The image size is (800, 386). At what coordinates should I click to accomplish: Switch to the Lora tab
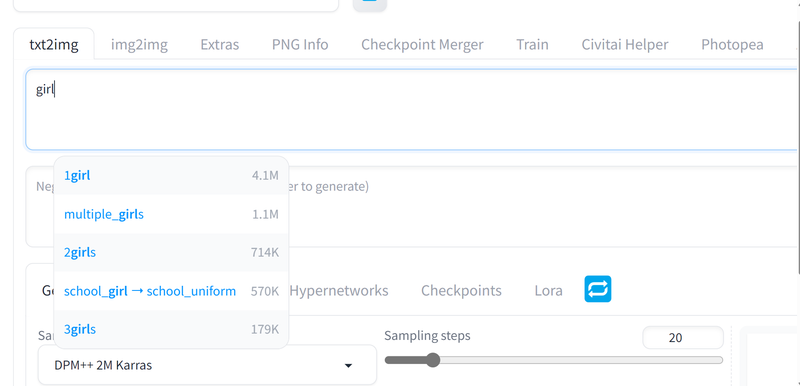pyautogui.click(x=548, y=291)
